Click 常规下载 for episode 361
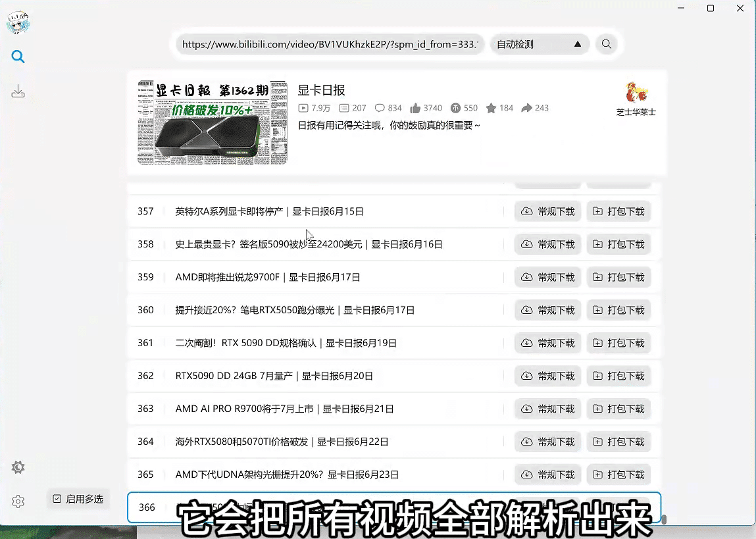This screenshot has width=756, height=539. pos(547,344)
